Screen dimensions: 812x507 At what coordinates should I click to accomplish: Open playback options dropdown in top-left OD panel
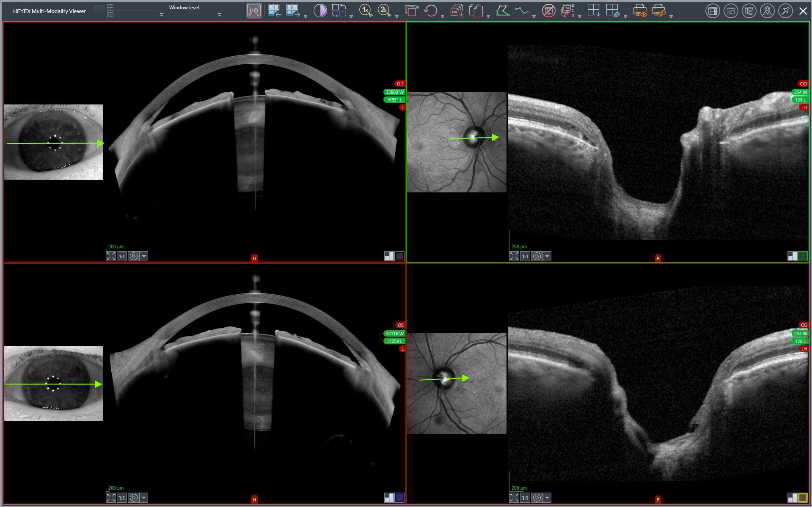click(144, 256)
